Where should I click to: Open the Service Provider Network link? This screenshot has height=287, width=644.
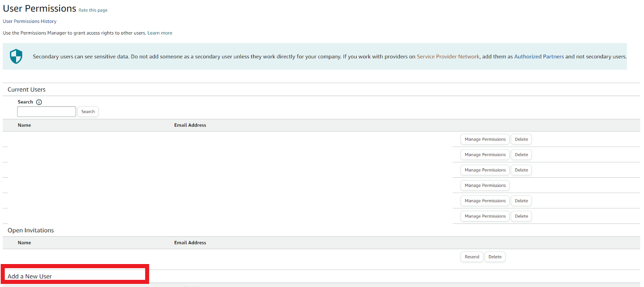coord(448,57)
